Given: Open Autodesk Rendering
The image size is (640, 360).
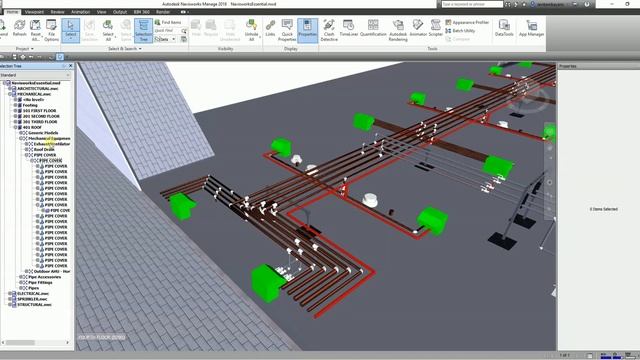Looking at the screenshot, I should (x=398, y=29).
